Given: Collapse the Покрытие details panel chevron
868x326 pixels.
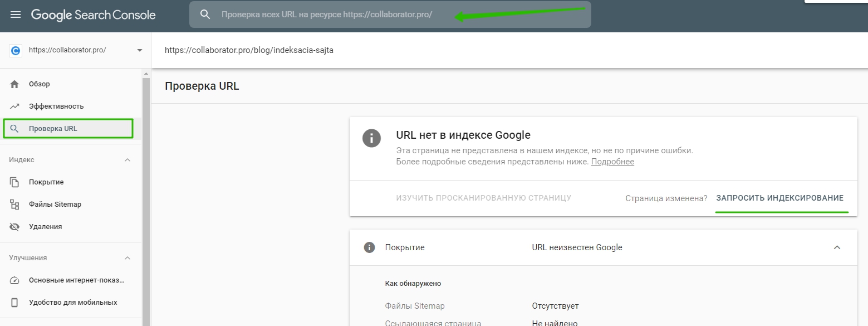Looking at the screenshot, I should (836, 247).
